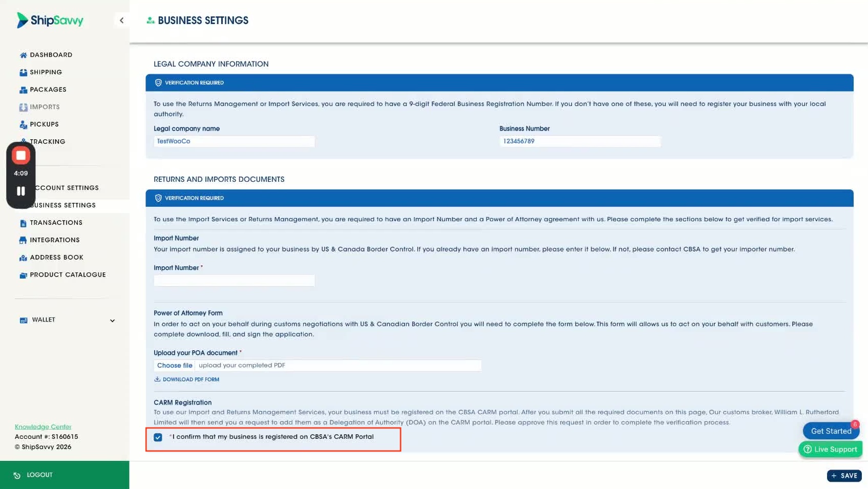The height and width of the screenshot is (489, 868).
Task: Uncheck the CARM Portal confirmation checkbox
Action: [158, 437]
